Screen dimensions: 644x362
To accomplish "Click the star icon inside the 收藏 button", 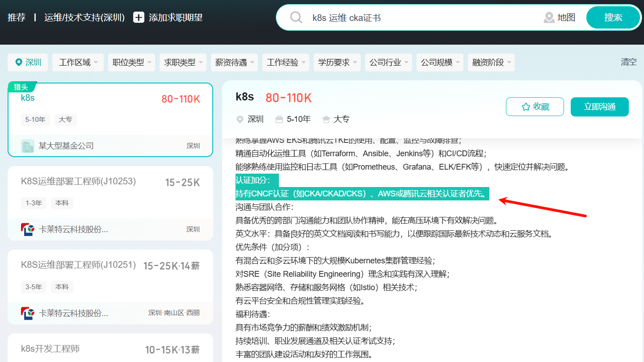I will pos(526,106).
